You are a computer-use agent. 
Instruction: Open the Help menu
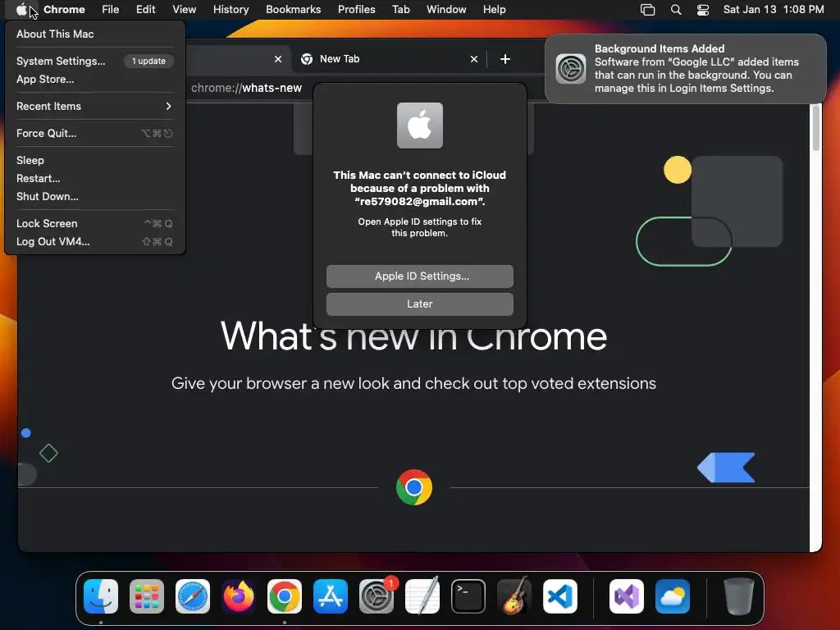(494, 10)
